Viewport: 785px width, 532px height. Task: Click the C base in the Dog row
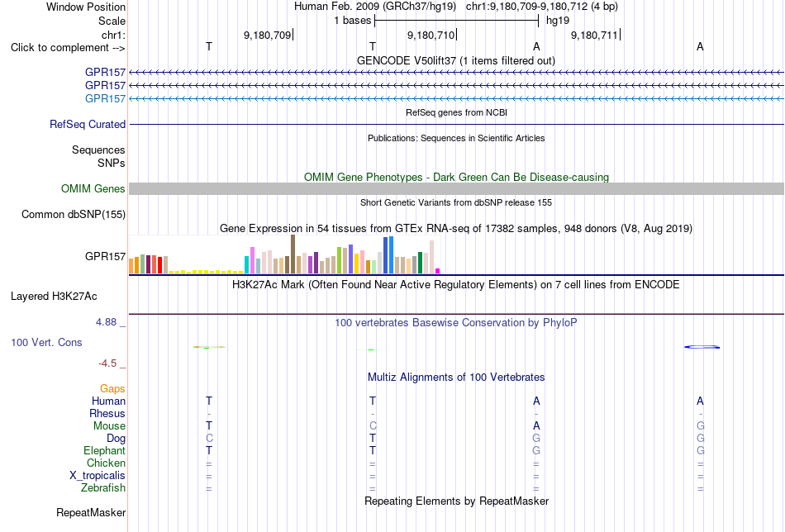pyautogui.click(x=209, y=439)
